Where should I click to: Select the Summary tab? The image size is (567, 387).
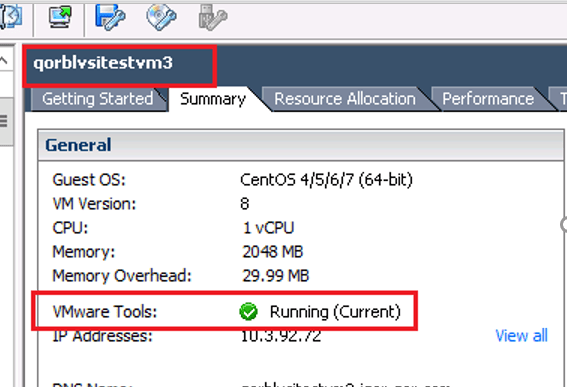pos(213,99)
